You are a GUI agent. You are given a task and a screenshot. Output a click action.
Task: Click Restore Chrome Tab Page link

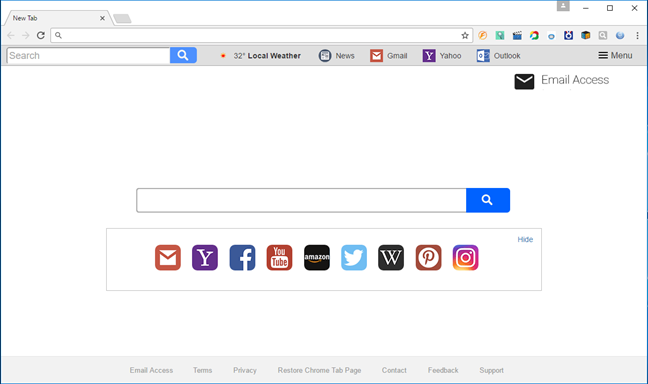tap(319, 370)
